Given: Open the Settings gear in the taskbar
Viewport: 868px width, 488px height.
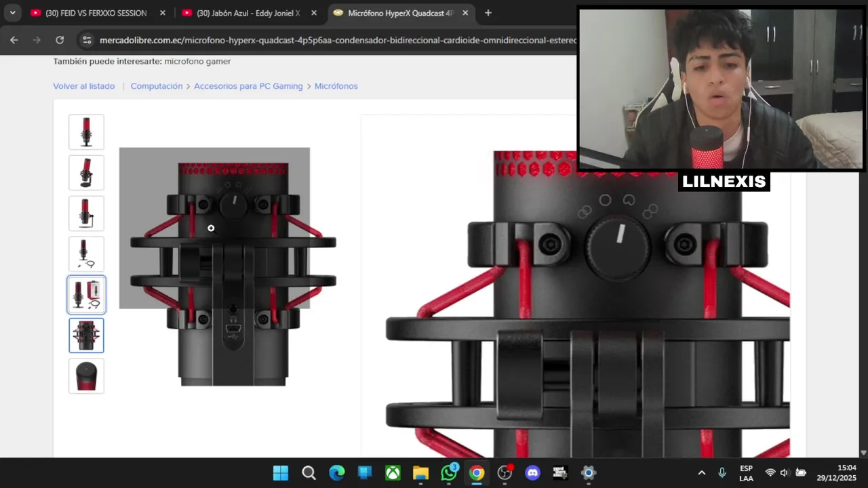Looking at the screenshot, I should pyautogui.click(x=589, y=473).
